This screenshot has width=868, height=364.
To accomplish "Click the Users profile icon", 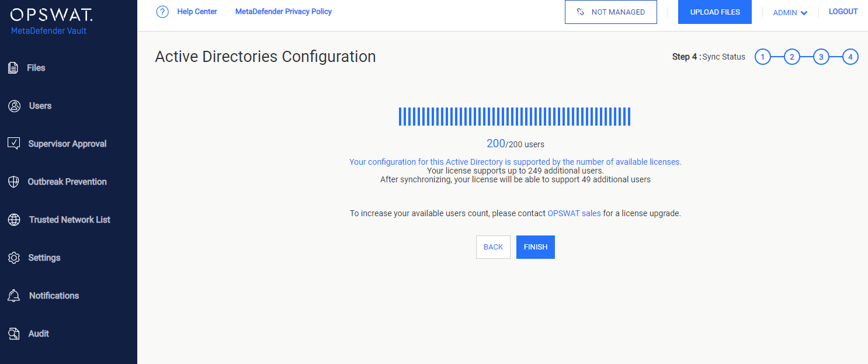I will coord(14,106).
